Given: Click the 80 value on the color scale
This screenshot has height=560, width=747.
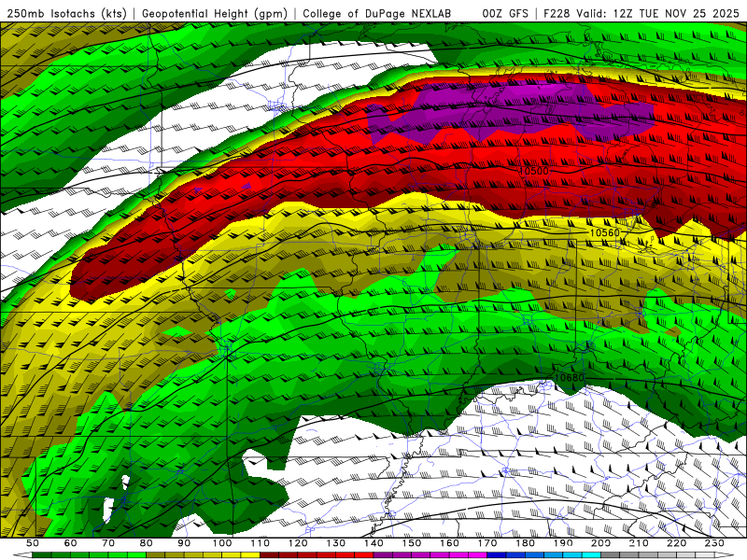Looking at the screenshot, I should [x=146, y=543].
